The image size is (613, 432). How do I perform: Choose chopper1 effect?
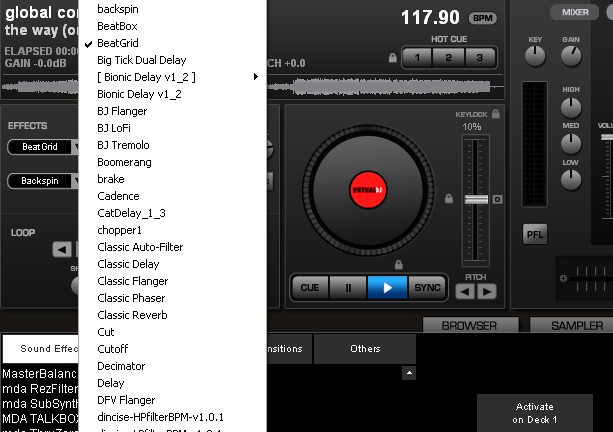pos(172,230)
